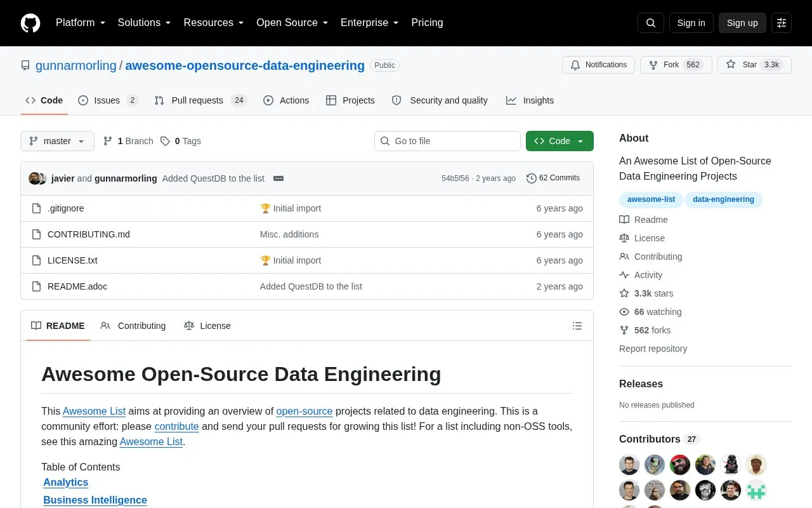Expand the Solutions menu
Viewport: 812px width, 508px height.
pos(145,23)
